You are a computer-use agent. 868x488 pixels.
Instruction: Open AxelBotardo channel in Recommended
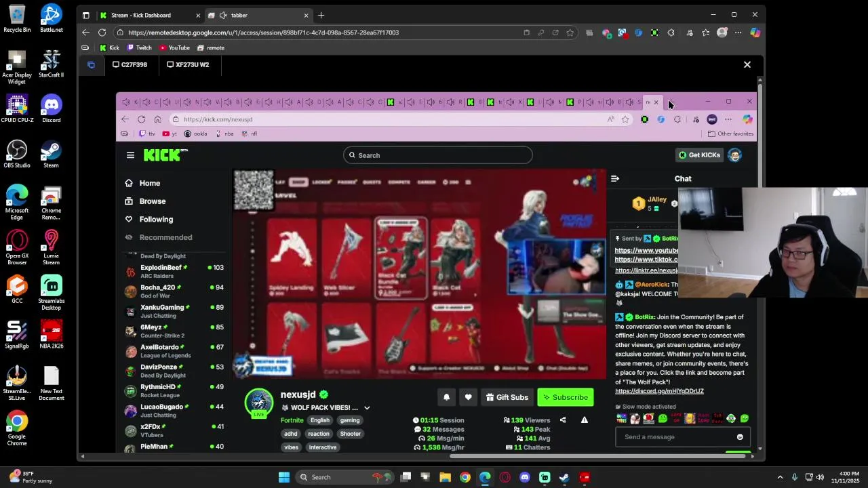tap(174, 351)
